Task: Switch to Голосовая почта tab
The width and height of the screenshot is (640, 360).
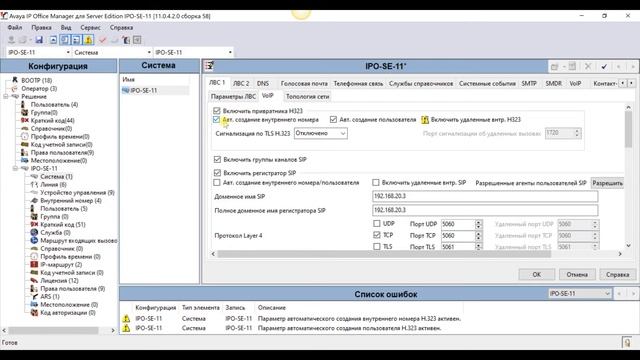Action: tap(304, 83)
